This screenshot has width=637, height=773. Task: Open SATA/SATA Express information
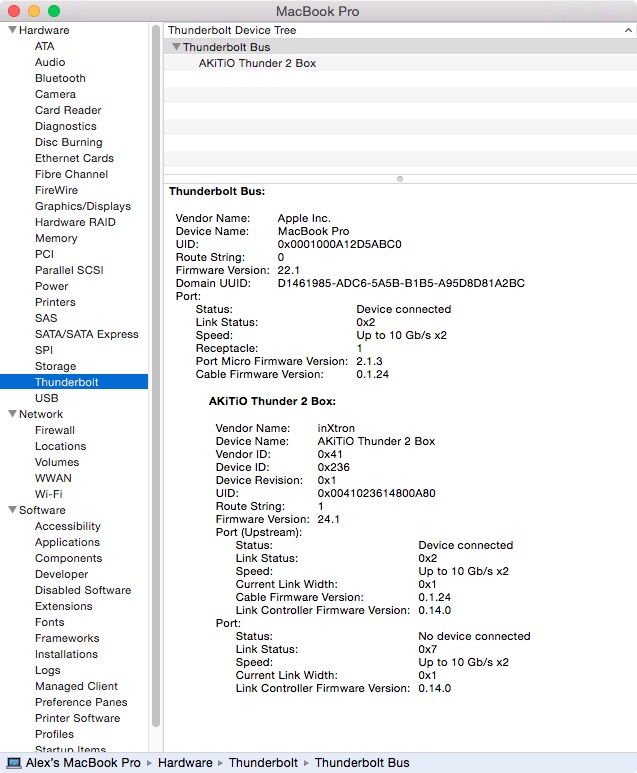[87, 334]
